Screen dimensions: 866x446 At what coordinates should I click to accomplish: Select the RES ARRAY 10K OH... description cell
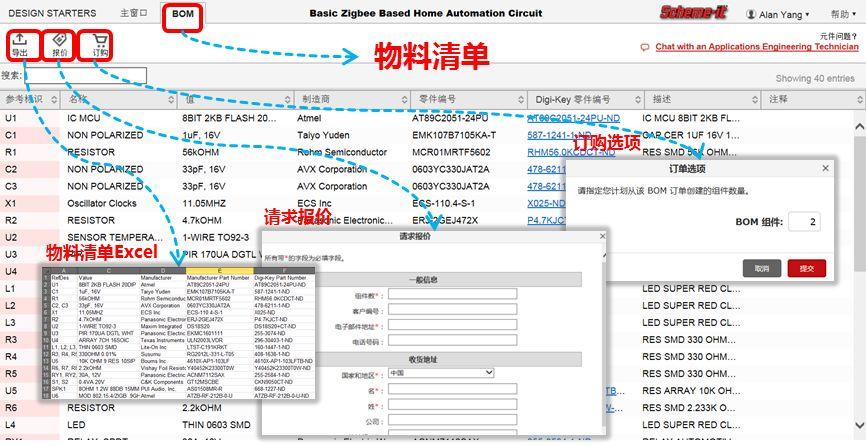click(691, 391)
